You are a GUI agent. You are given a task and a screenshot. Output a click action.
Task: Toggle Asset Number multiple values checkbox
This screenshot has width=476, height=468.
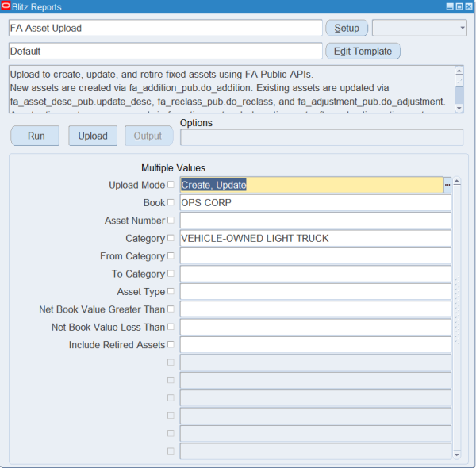pos(171,220)
